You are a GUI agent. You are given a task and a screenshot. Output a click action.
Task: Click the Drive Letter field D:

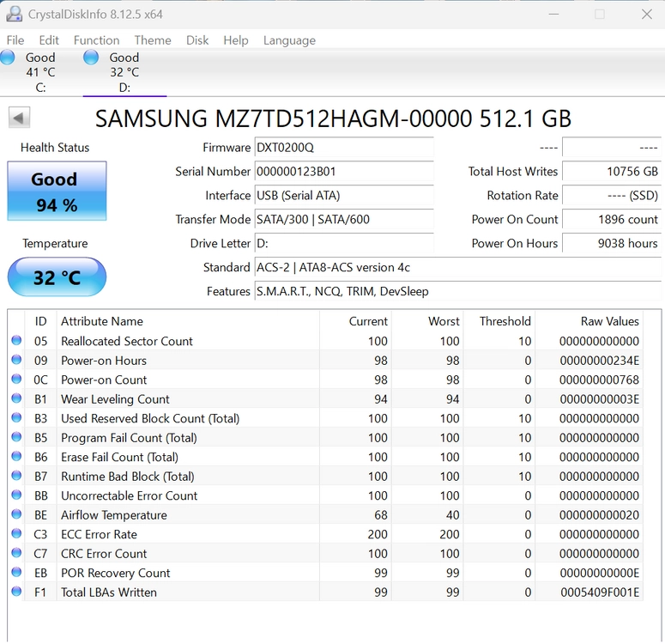pos(344,243)
